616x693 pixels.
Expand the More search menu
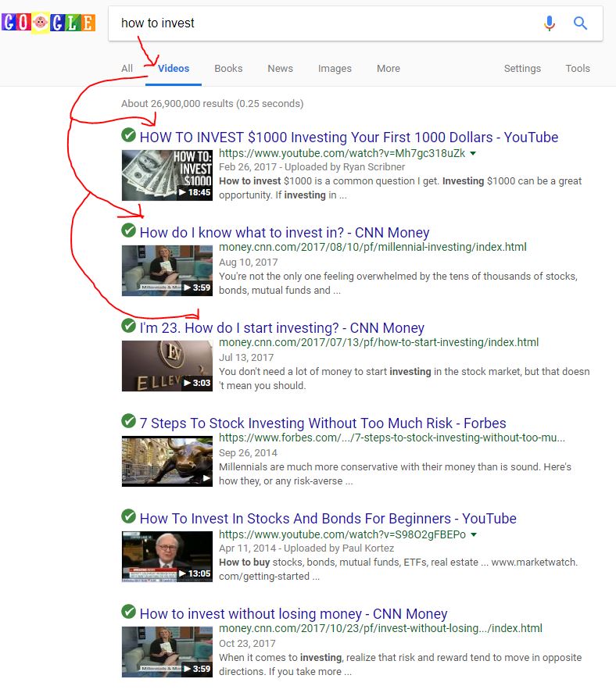click(x=389, y=69)
